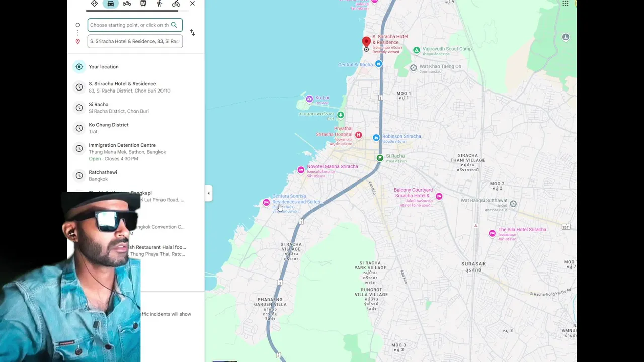The width and height of the screenshot is (644, 362).
Task: Click the destination field S. Sriracha Hotel
Action: pos(135,41)
